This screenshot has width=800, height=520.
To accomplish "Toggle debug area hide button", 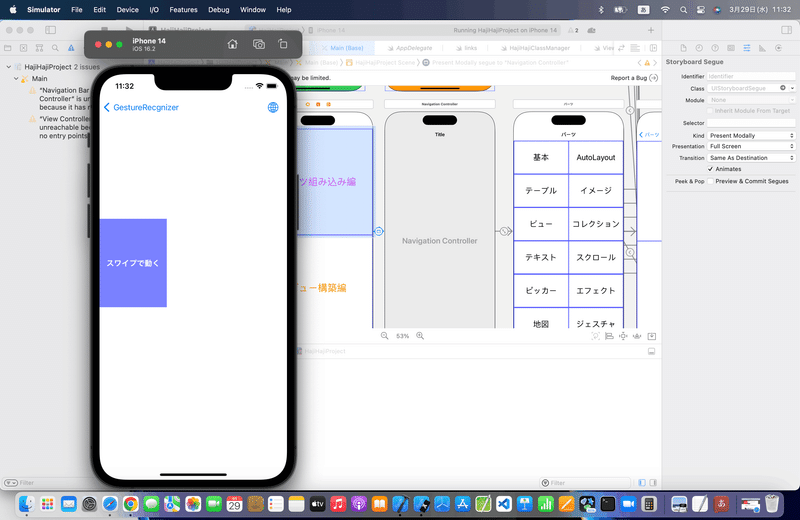I will (x=652, y=351).
